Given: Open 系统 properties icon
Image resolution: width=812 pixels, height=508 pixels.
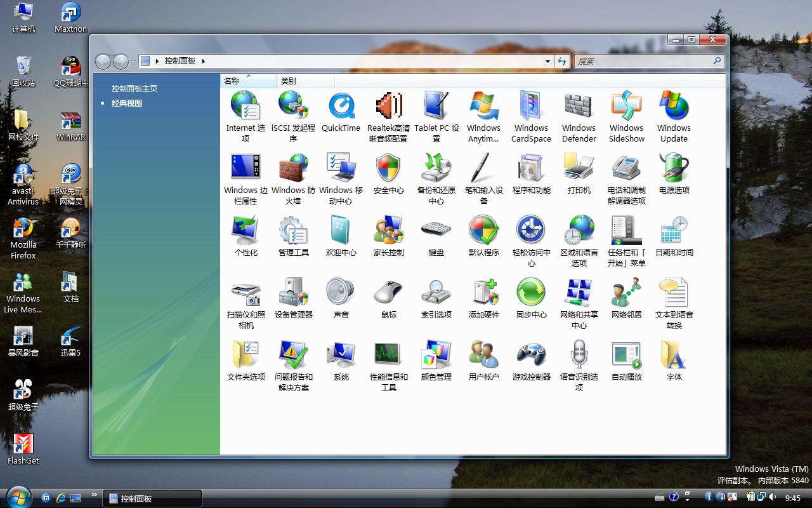Looking at the screenshot, I should click(x=341, y=360).
